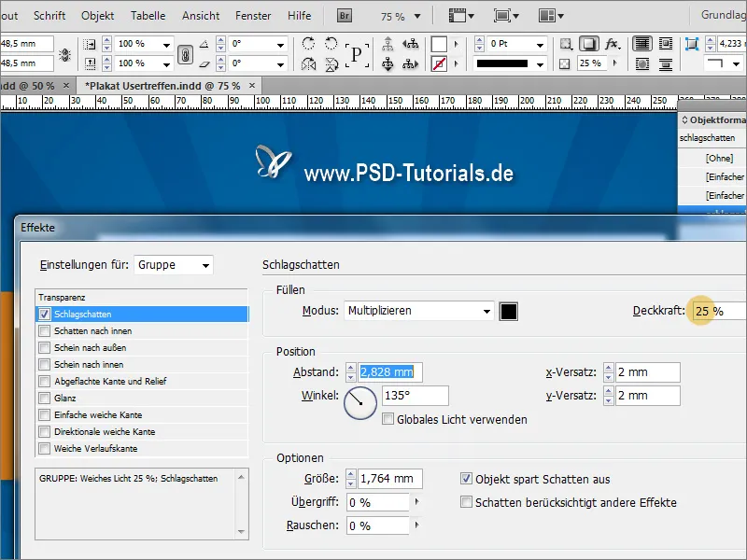Expand the Übergriff slider arrow

(417, 501)
